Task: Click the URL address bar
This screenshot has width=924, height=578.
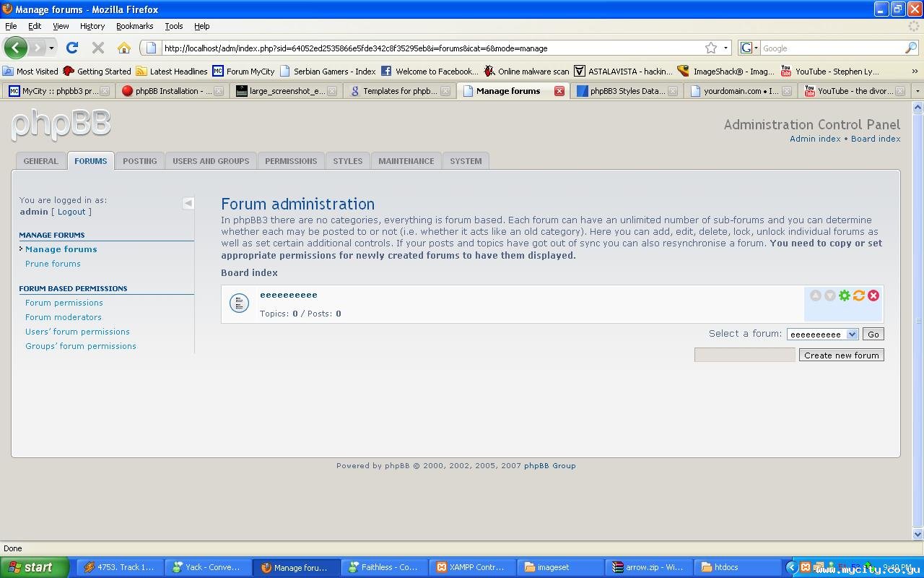Action: coord(432,48)
